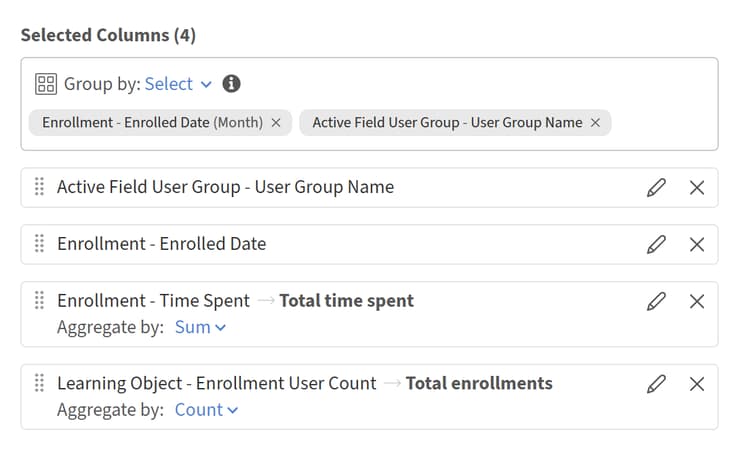This screenshot has height=449, width=750.
Task: Remove Enrolled Date (Month) group-by chip
Action: pos(276,123)
